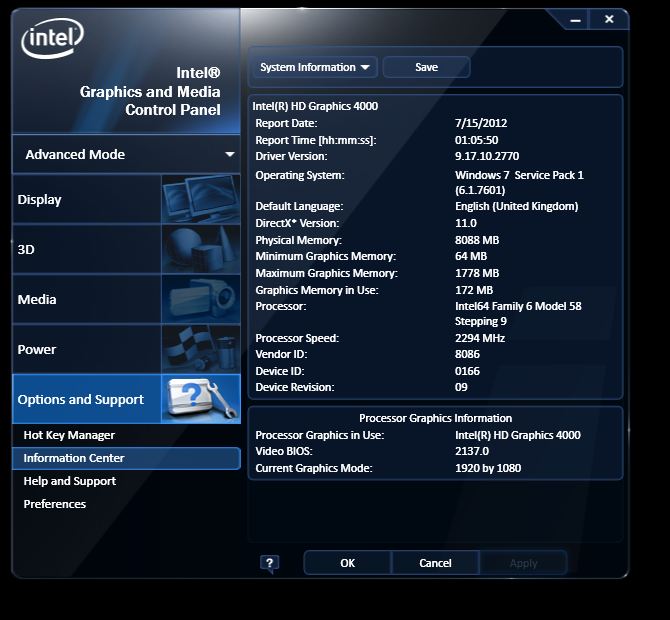This screenshot has height=620, width=670.
Task: Click maximum graphics memory 1778 MB
Action: [x=477, y=273]
